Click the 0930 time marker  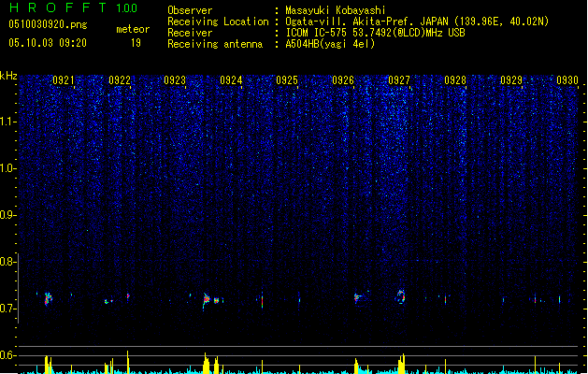point(567,80)
